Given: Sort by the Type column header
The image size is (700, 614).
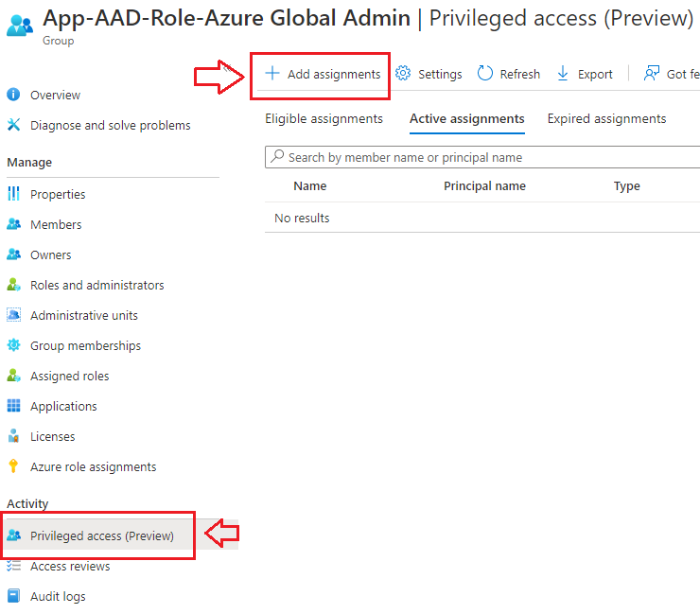Looking at the screenshot, I should (627, 185).
